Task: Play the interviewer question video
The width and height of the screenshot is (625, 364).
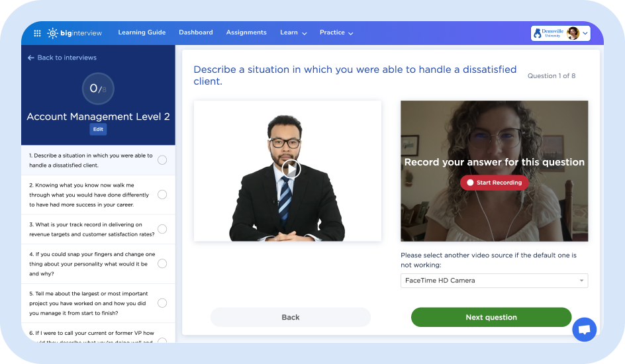Action: pyautogui.click(x=291, y=169)
